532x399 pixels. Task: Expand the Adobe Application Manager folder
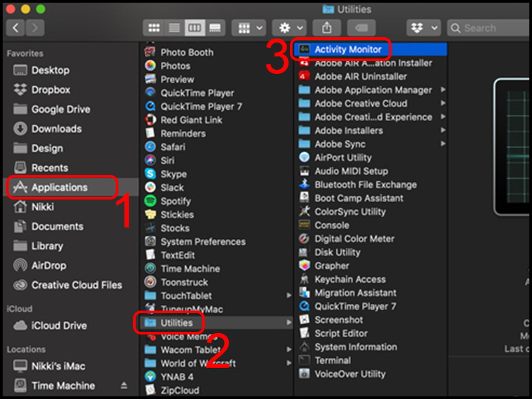point(443,90)
